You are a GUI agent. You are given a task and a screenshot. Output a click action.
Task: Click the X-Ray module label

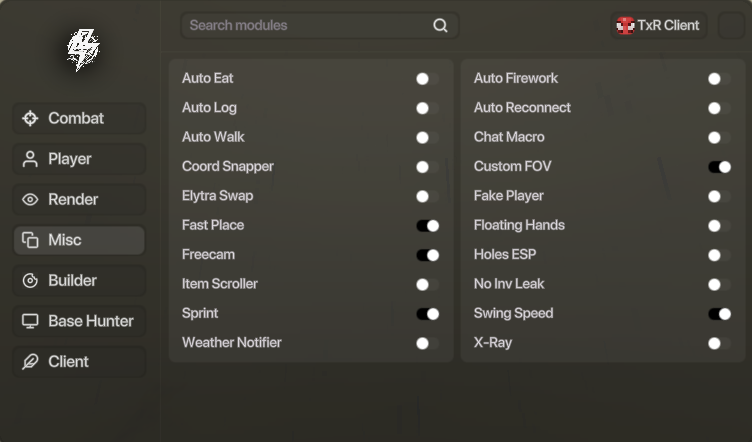[493, 343]
